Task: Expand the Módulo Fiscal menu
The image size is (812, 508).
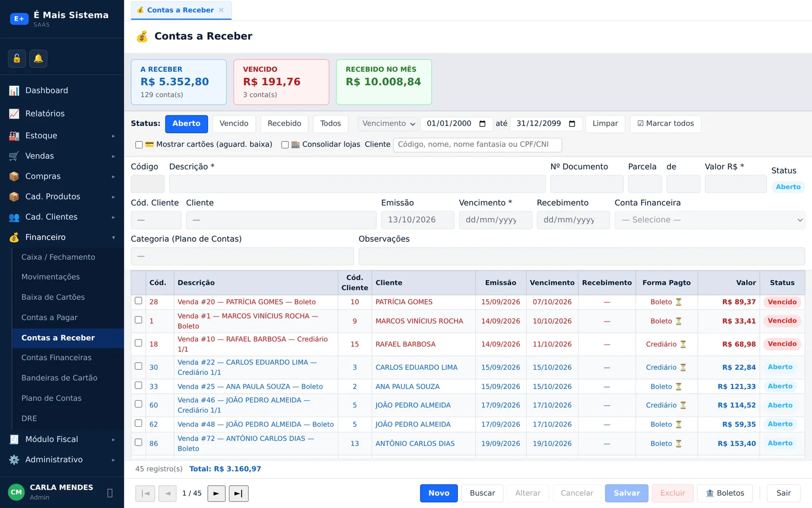Action: coord(113,440)
